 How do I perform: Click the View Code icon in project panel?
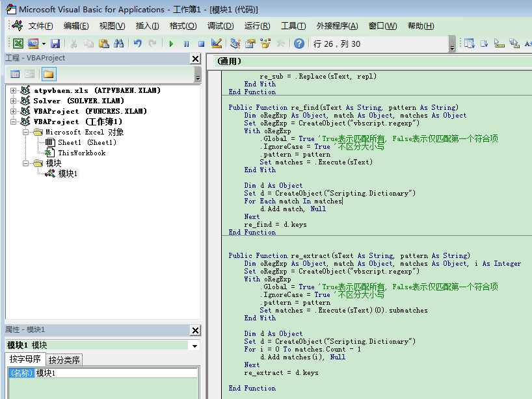point(15,74)
